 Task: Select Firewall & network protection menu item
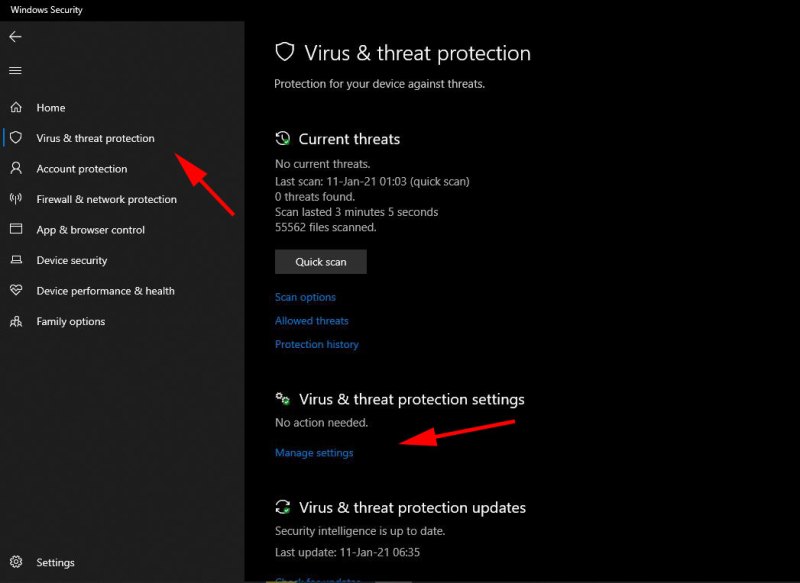[106, 199]
